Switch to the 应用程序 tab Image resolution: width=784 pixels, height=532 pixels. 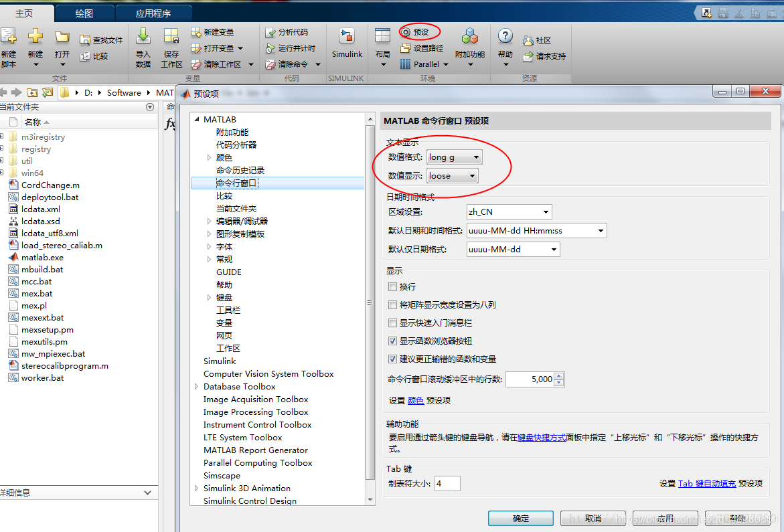(x=153, y=13)
